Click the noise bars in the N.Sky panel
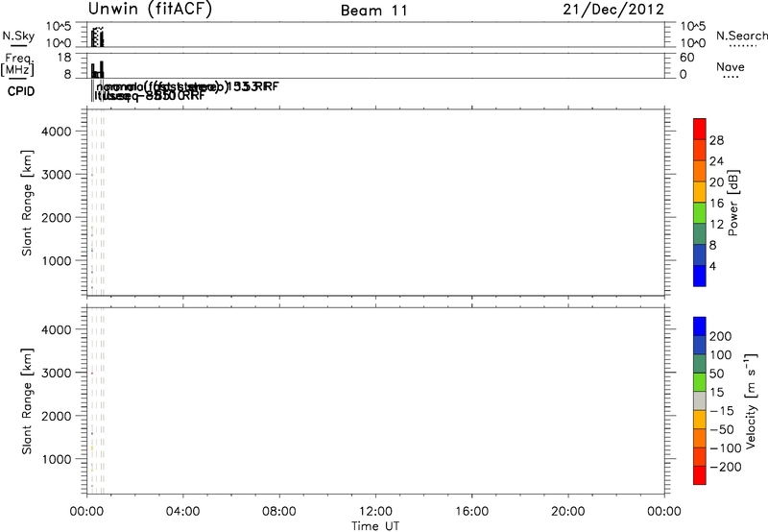 pos(98,37)
